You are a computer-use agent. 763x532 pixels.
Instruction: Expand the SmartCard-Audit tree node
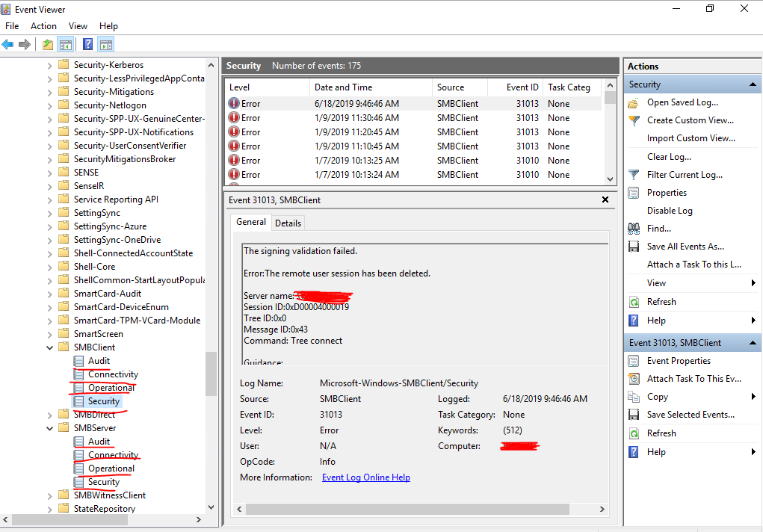tap(49, 294)
